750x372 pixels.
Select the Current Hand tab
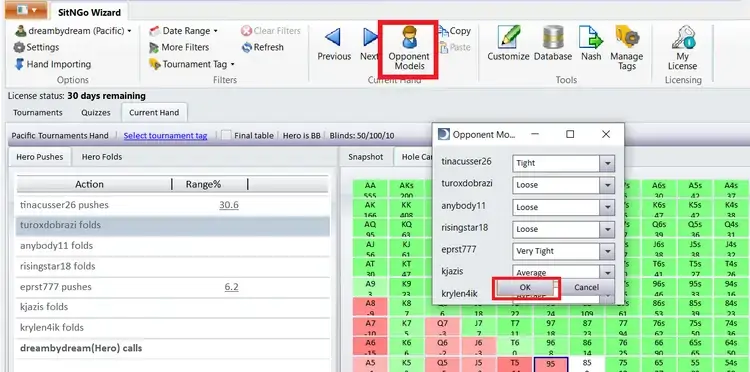(x=154, y=113)
